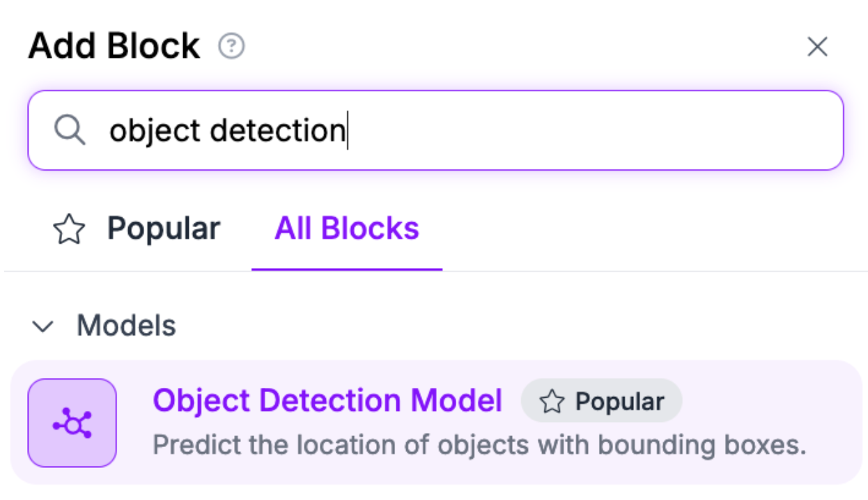Click the Add Block heading text
Viewport: 868px width, 500px height.
(114, 47)
